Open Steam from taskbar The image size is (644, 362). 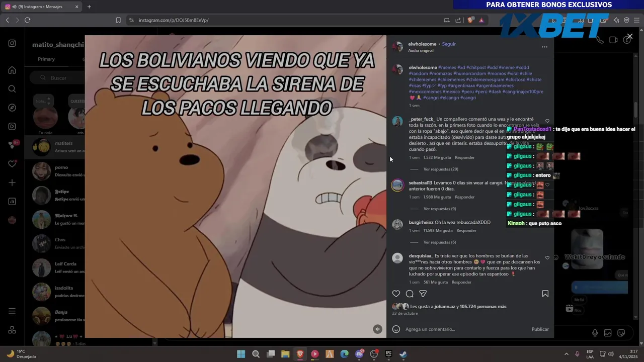(x=403, y=354)
